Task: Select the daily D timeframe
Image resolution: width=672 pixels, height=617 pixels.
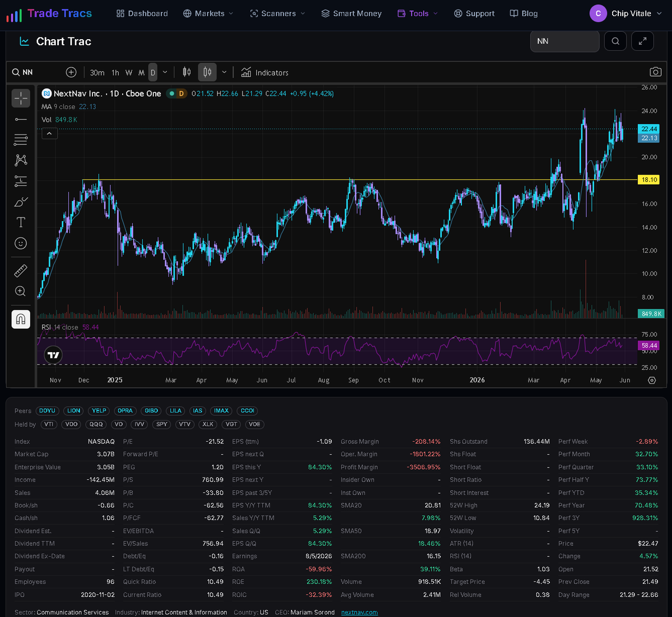Action: click(x=153, y=72)
